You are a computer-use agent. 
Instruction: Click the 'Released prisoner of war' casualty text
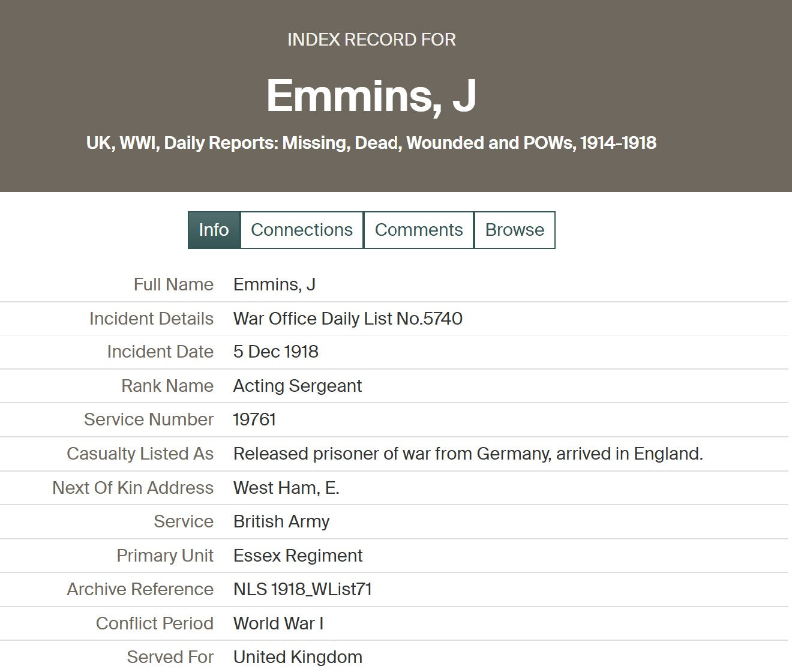click(467, 454)
